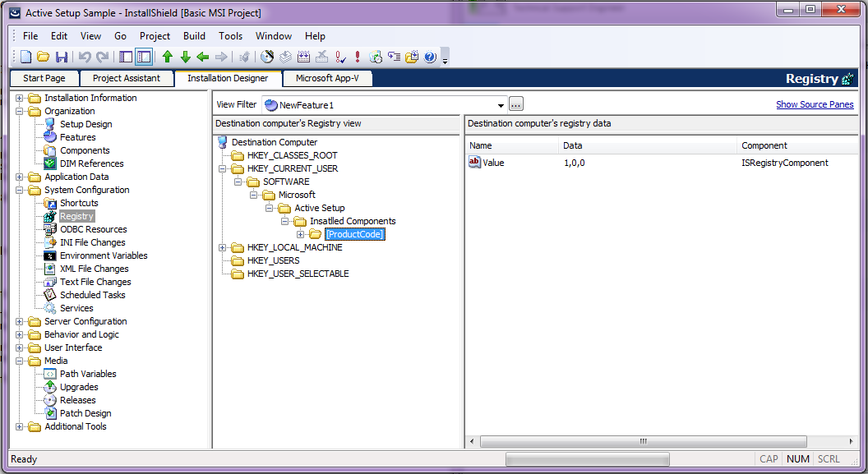Open the Go menu
This screenshot has height=474, width=868.
pos(120,36)
